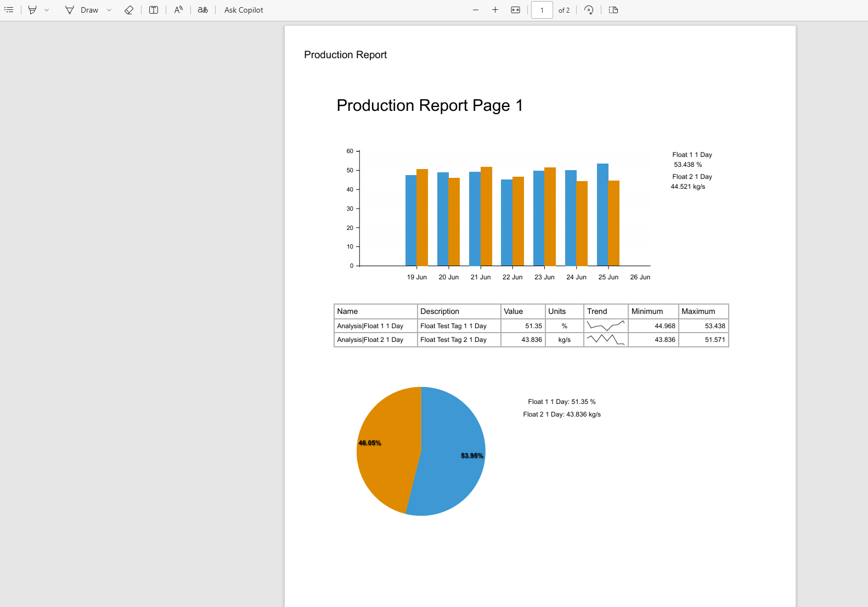Toggle Fit to width
Screen dimensions: 868x607
pyautogui.click(x=515, y=10)
